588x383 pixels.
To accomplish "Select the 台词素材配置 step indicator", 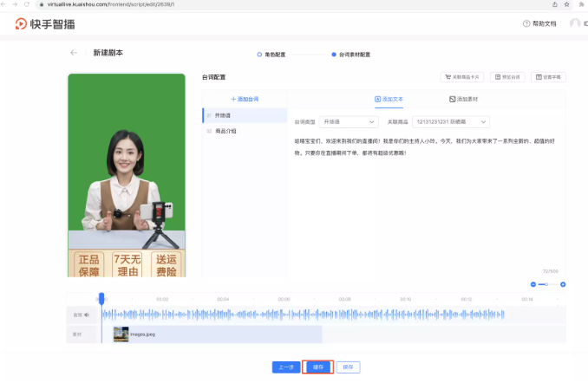I will tap(350, 55).
